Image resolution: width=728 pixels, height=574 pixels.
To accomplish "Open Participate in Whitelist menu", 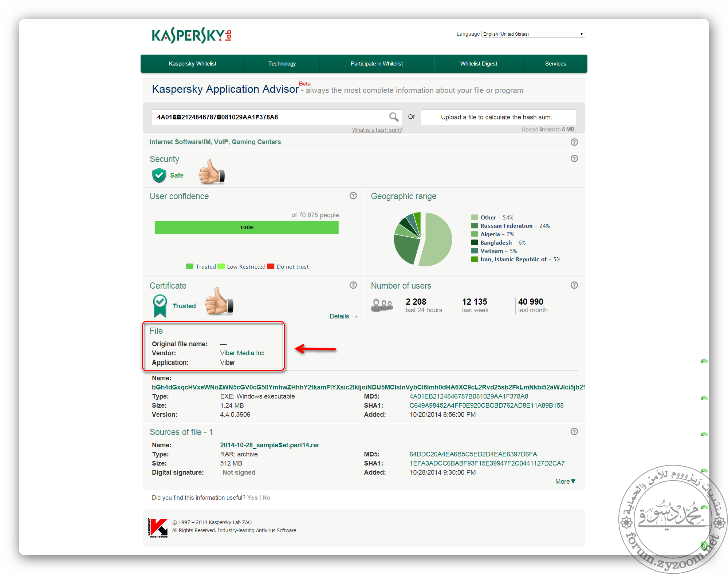I will click(x=377, y=64).
